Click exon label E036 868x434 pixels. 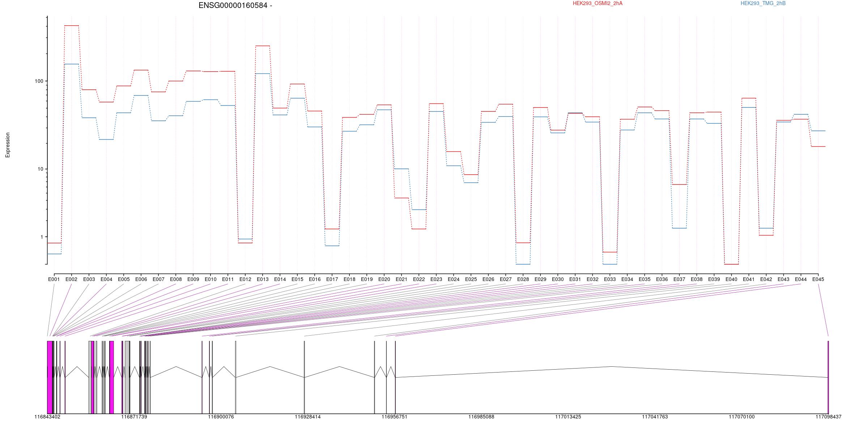tap(662, 279)
